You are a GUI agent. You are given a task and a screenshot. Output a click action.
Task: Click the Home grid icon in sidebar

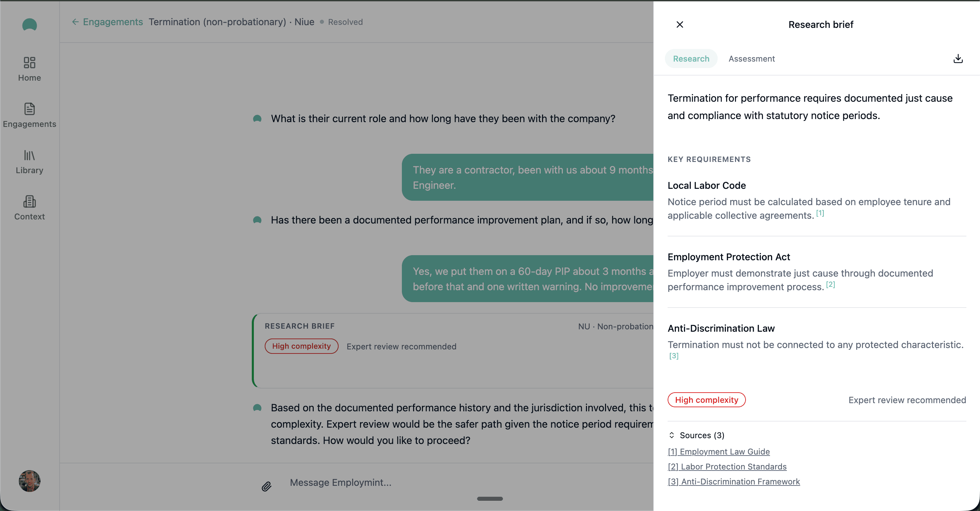tap(29, 63)
